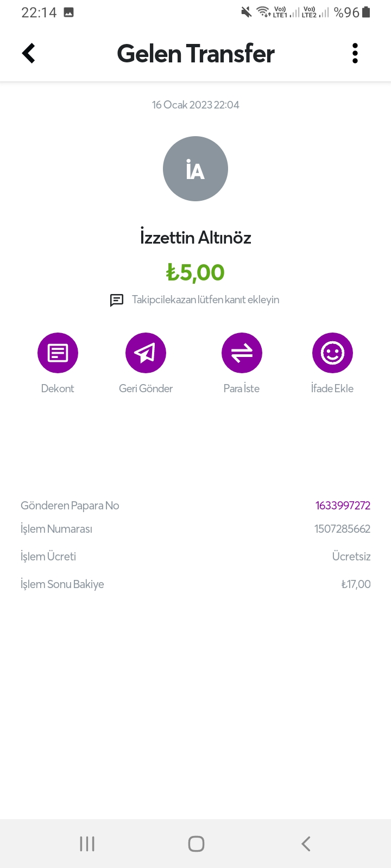Image resolution: width=391 pixels, height=868 pixels.
Task: Tap the sender name İzzettin Altınöz
Action: 195,238
